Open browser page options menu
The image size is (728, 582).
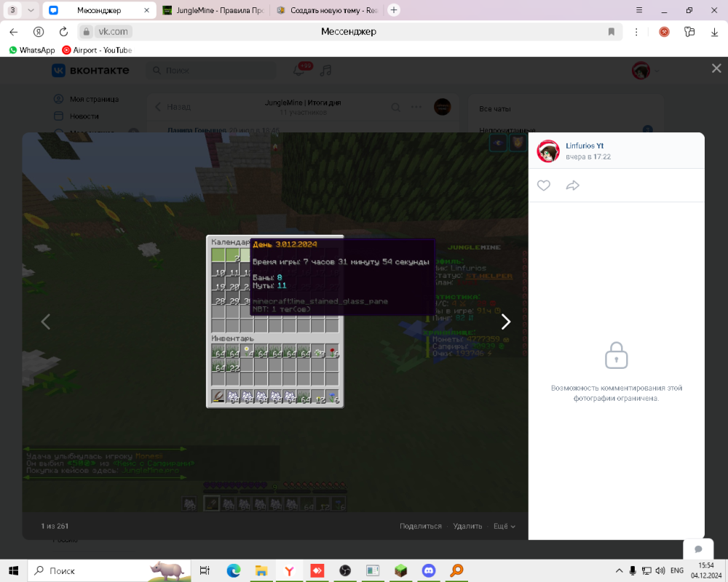pos(636,31)
